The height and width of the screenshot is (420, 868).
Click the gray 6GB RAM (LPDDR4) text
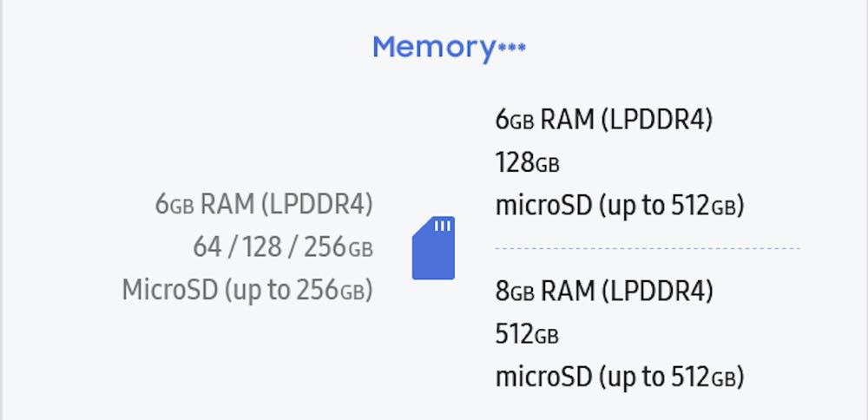(x=264, y=204)
